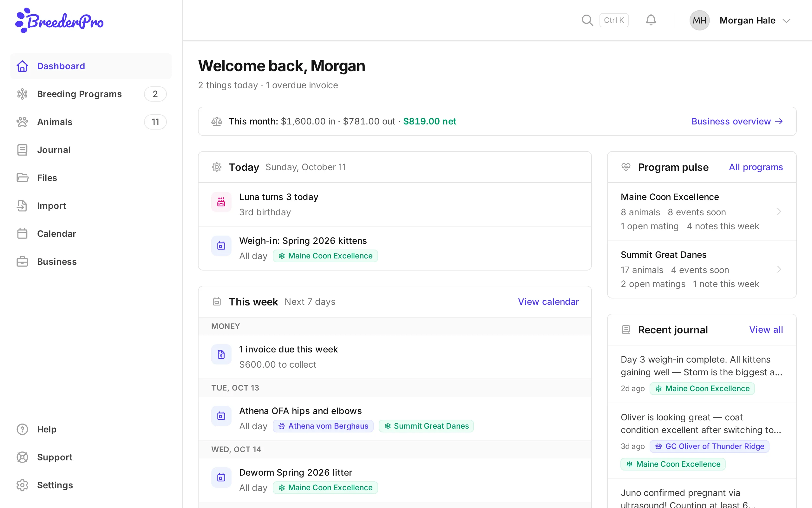Screen dimensions: 812x508
Task: Open 1 invoice due this week row
Action: pos(395,357)
